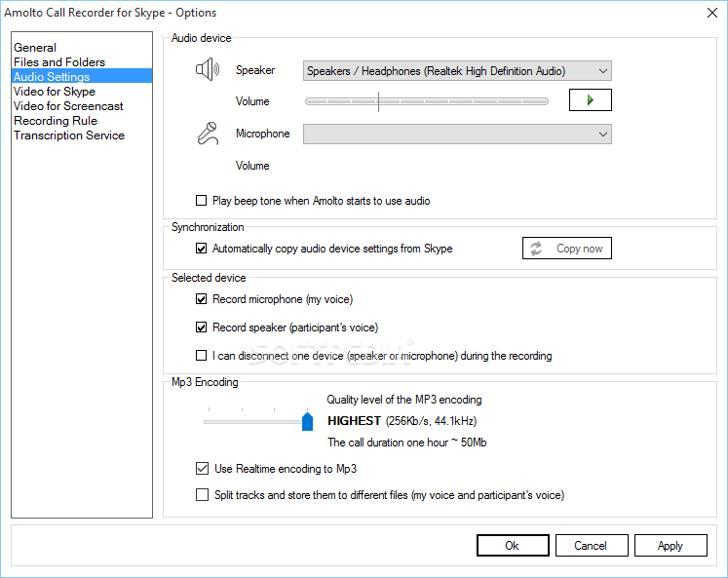Toggle Record speaker (participant's voice)
728x578 pixels.
click(201, 328)
